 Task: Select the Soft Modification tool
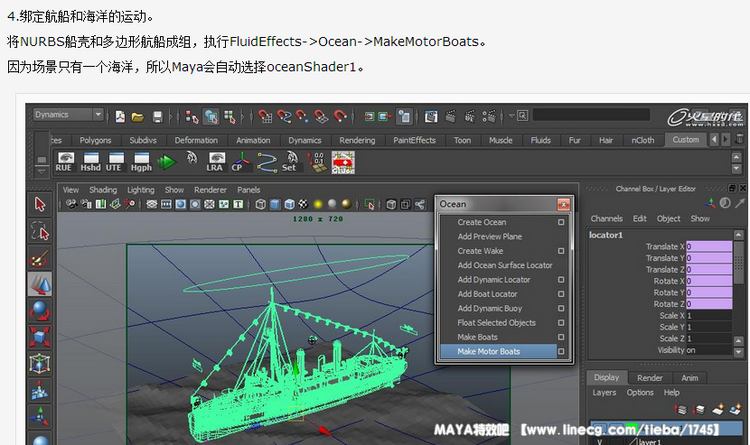click(x=40, y=389)
